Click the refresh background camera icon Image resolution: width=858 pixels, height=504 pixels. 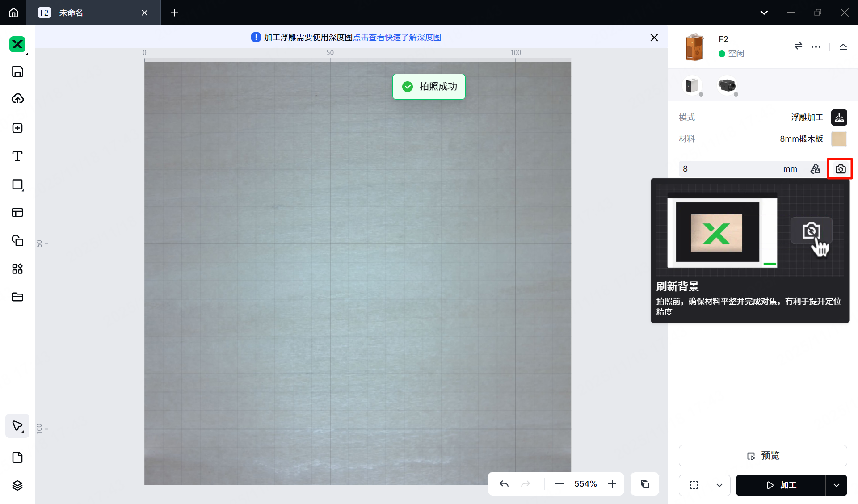(x=840, y=169)
